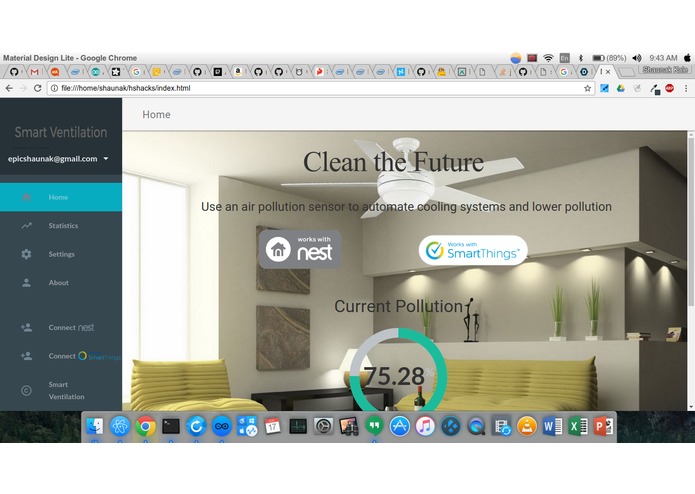Image resolution: width=695 pixels, height=494 pixels.
Task: Switch to the Amazon browser tab
Action: tap(238, 71)
